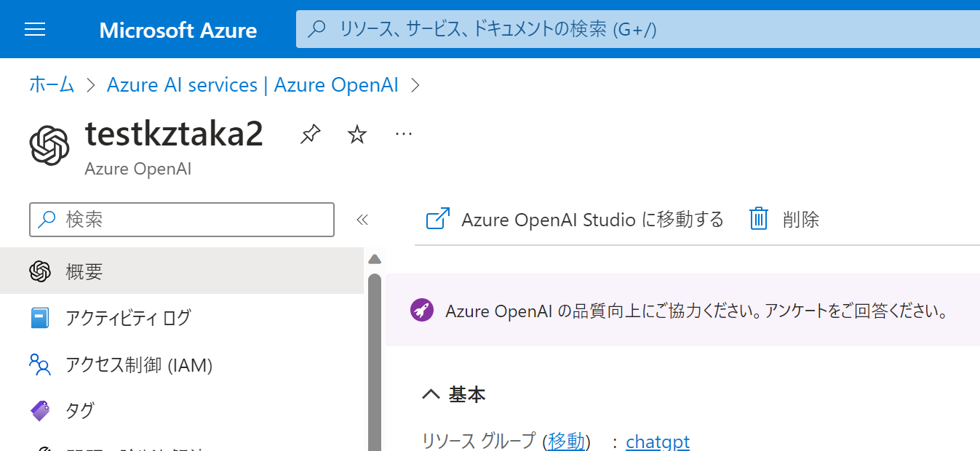Click the 移動 link for resource group
This screenshot has width=980, height=451.
click(566, 441)
